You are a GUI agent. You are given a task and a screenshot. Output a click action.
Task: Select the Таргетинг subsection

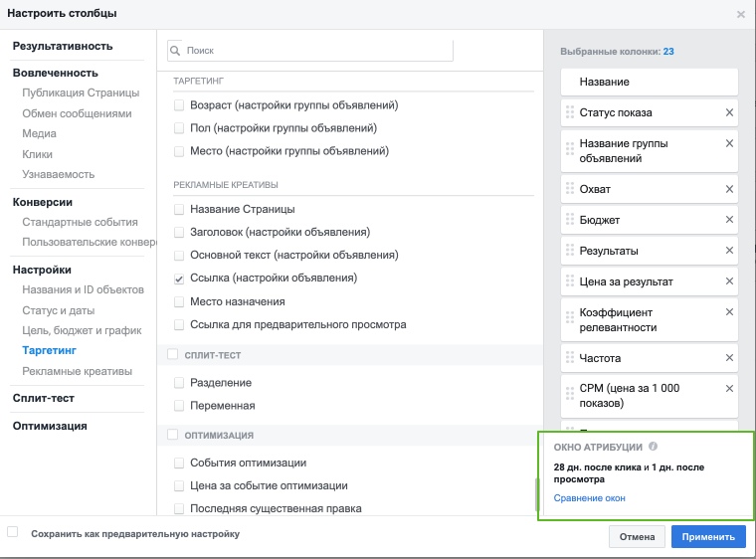point(49,351)
